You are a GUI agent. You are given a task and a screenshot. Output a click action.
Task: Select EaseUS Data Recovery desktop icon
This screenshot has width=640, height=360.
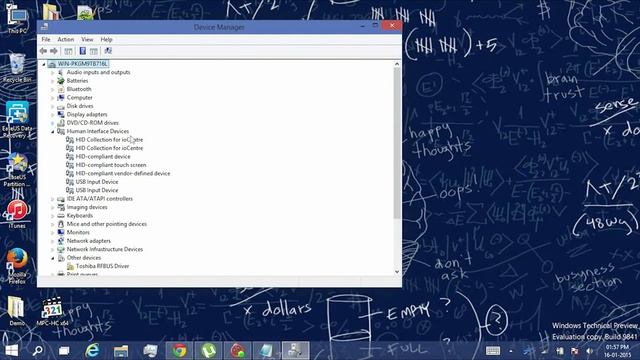(x=17, y=120)
